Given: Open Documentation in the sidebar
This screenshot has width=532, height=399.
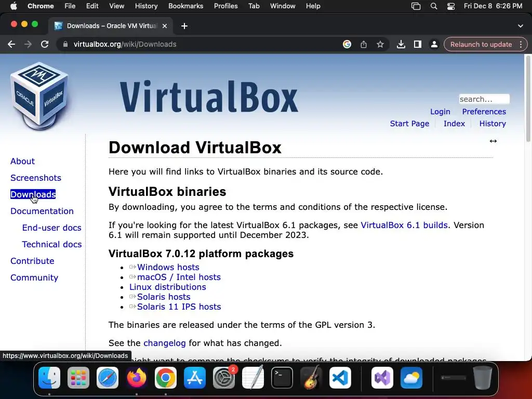Looking at the screenshot, I should pyautogui.click(x=42, y=211).
